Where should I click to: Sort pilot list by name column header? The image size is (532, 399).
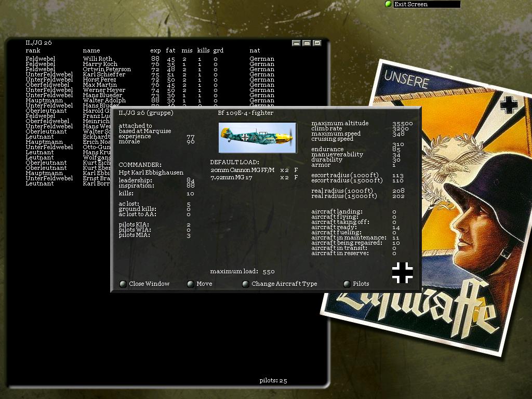[91, 50]
